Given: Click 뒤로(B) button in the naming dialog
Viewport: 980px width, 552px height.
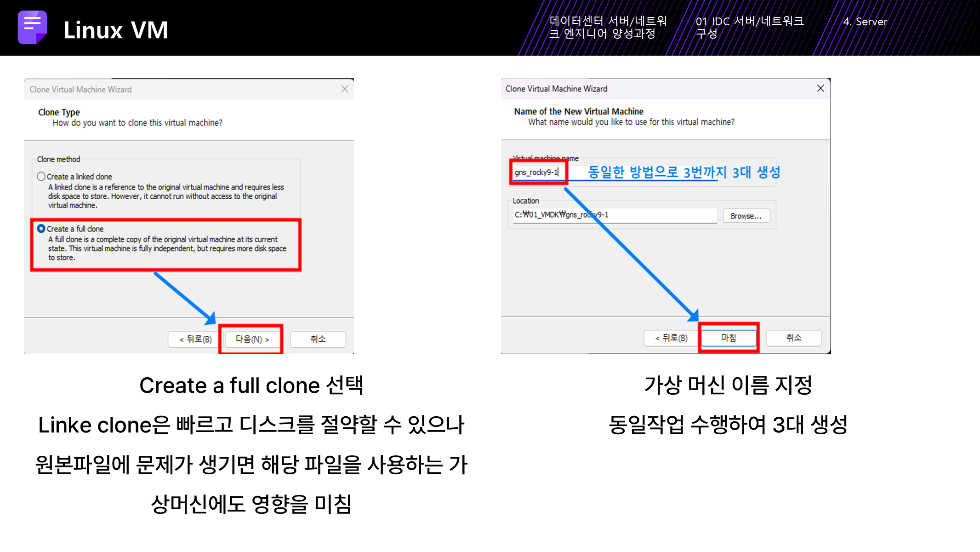Looking at the screenshot, I should [671, 338].
